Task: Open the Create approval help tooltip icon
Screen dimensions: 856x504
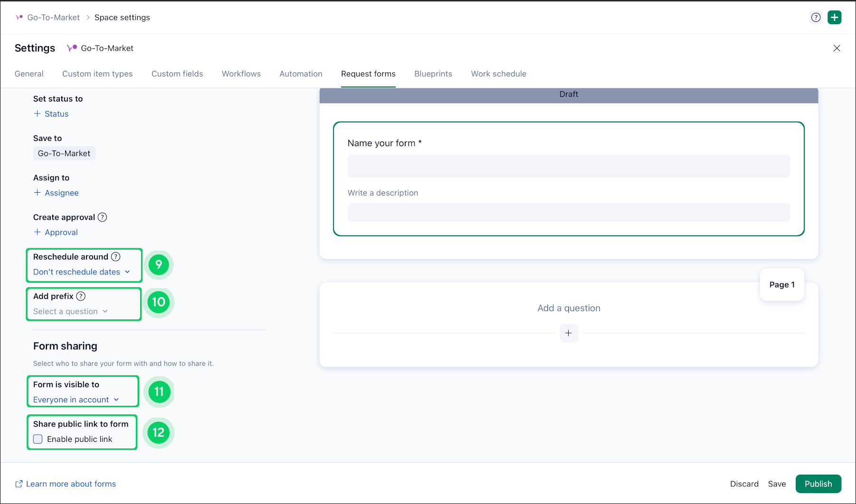Action: tap(102, 217)
